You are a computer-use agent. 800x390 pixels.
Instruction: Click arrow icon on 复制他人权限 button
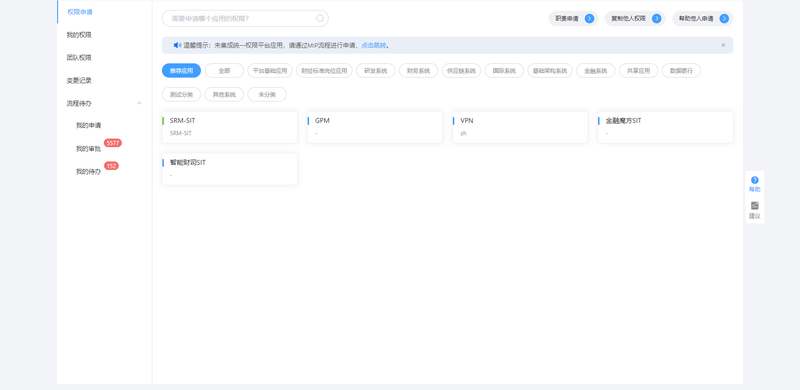pyautogui.click(x=657, y=18)
